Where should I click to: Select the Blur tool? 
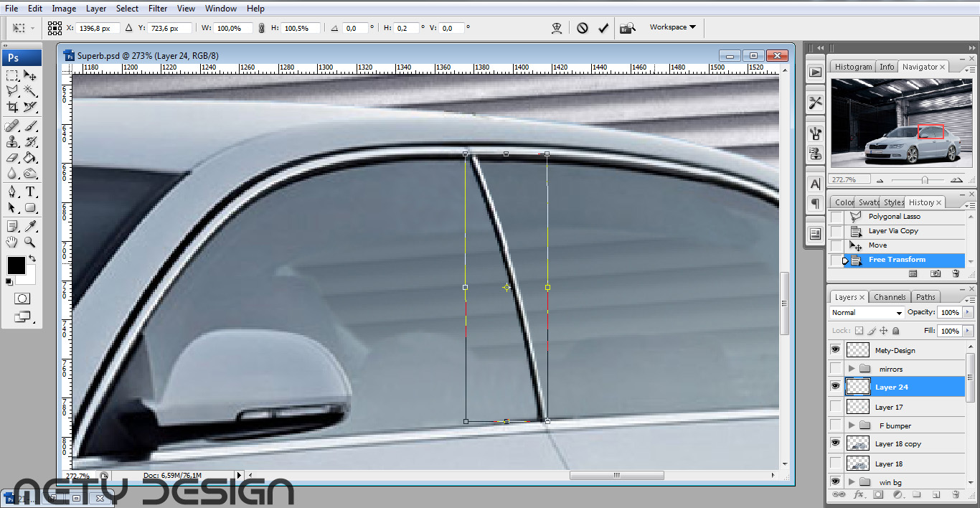click(x=12, y=174)
